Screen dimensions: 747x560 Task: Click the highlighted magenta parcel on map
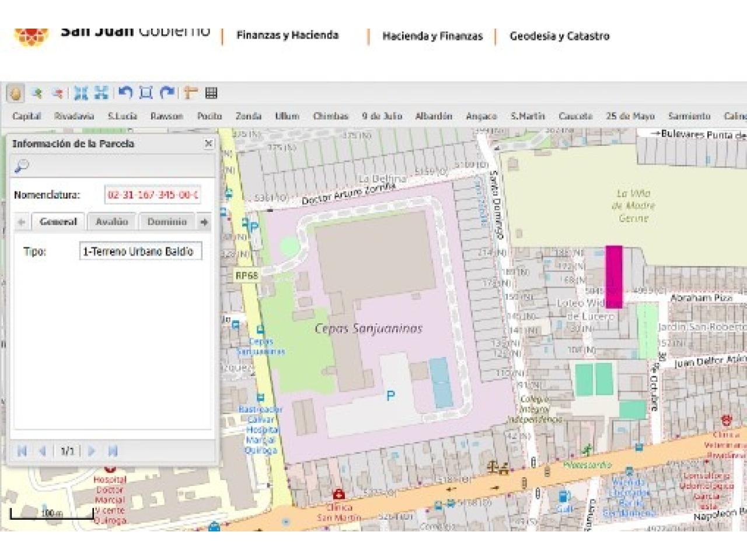click(x=613, y=276)
